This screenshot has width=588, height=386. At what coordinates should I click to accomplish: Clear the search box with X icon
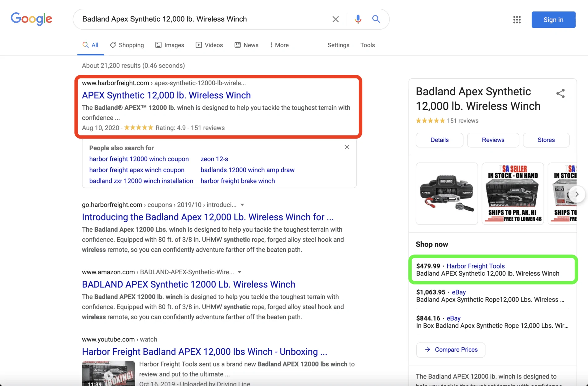tap(335, 19)
